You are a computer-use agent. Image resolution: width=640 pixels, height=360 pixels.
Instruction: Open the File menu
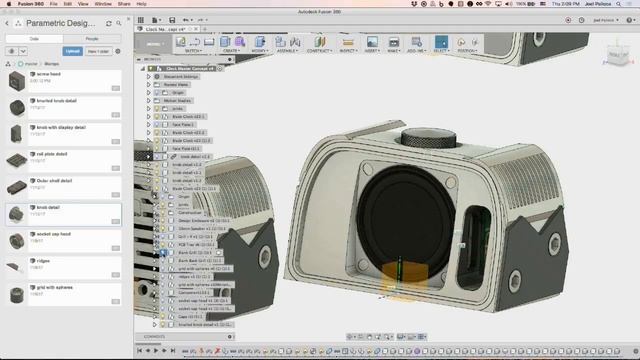tap(53, 4)
